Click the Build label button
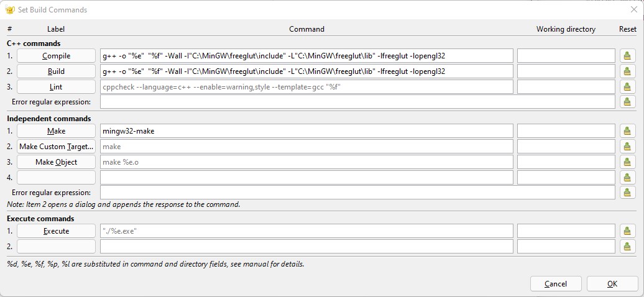This screenshot has height=297, width=644. click(56, 71)
